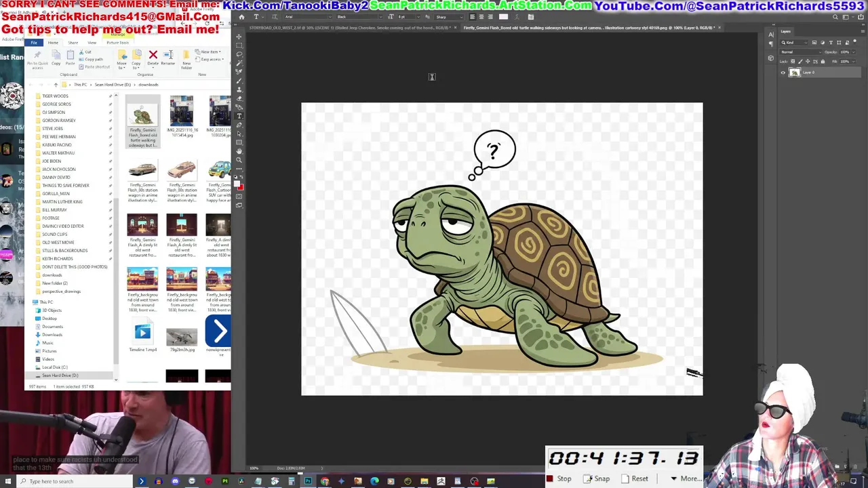
Task: Click New folder in Explorer ribbon
Action: [186, 60]
